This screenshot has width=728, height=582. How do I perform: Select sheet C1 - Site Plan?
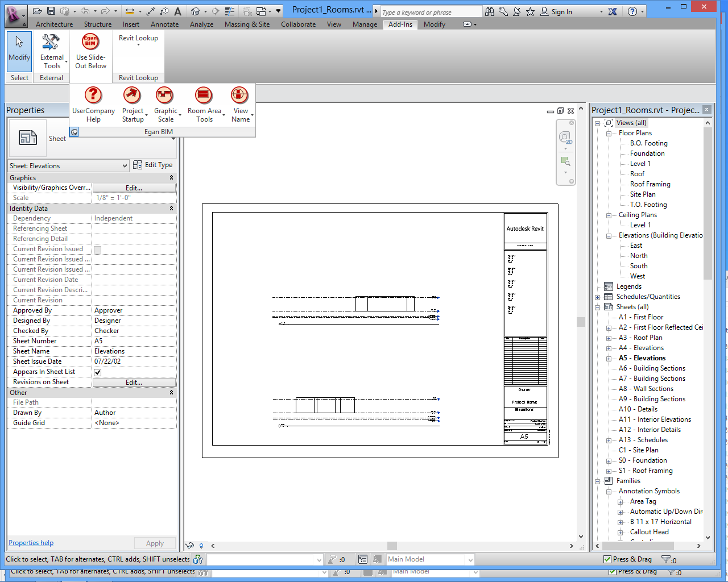tap(639, 450)
